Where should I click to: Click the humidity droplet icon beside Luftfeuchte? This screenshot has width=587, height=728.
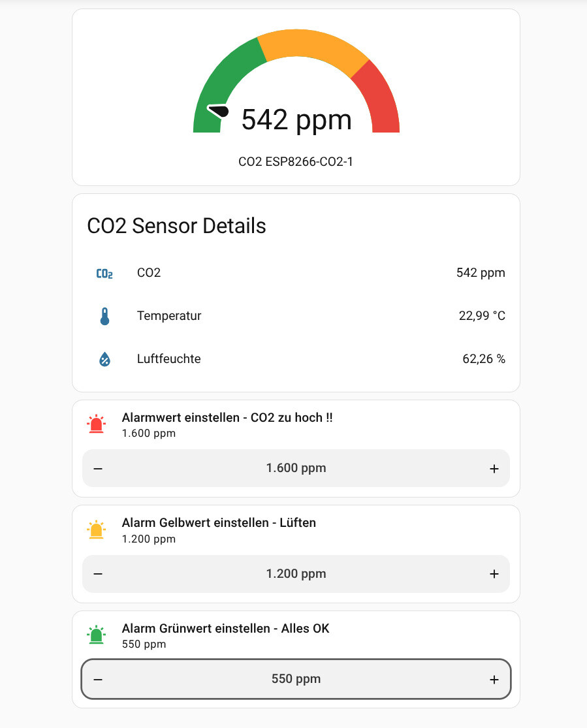click(105, 359)
